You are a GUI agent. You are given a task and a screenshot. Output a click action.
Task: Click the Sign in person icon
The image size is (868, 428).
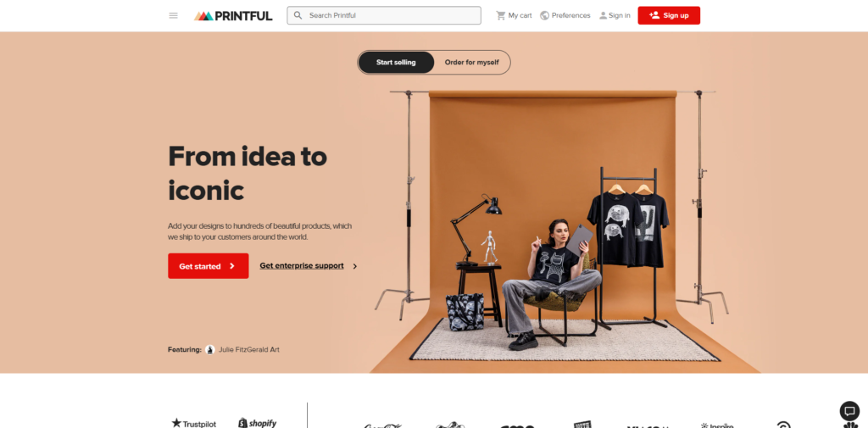603,15
